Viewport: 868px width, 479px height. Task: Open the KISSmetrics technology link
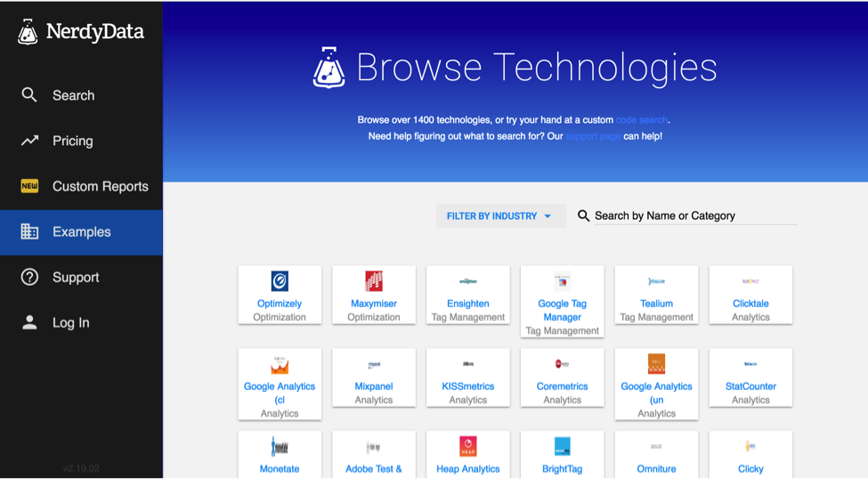coord(468,386)
